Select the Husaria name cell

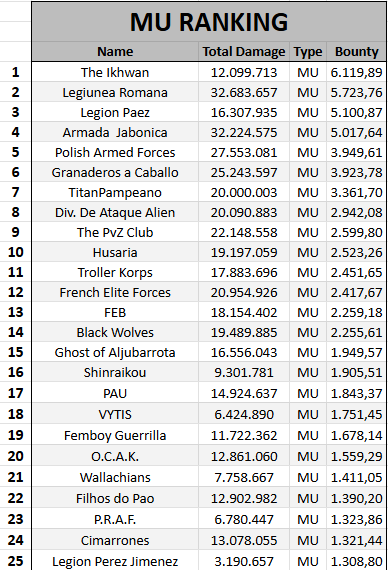(x=115, y=252)
